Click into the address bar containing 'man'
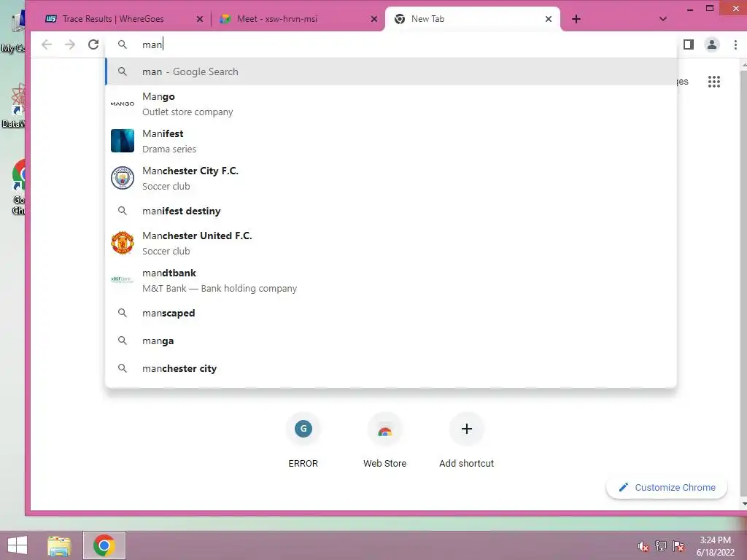The height and width of the screenshot is (560, 747). pyautogui.click(x=391, y=44)
